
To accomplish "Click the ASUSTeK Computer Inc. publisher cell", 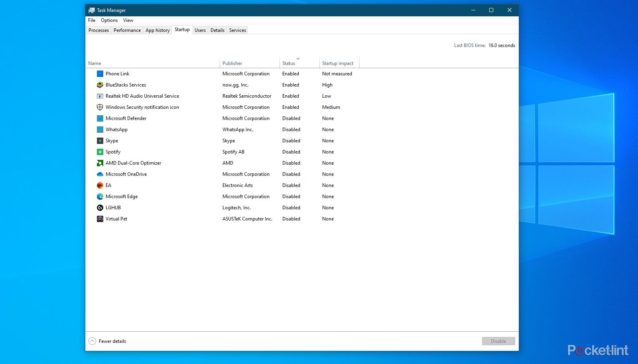I will pos(247,219).
